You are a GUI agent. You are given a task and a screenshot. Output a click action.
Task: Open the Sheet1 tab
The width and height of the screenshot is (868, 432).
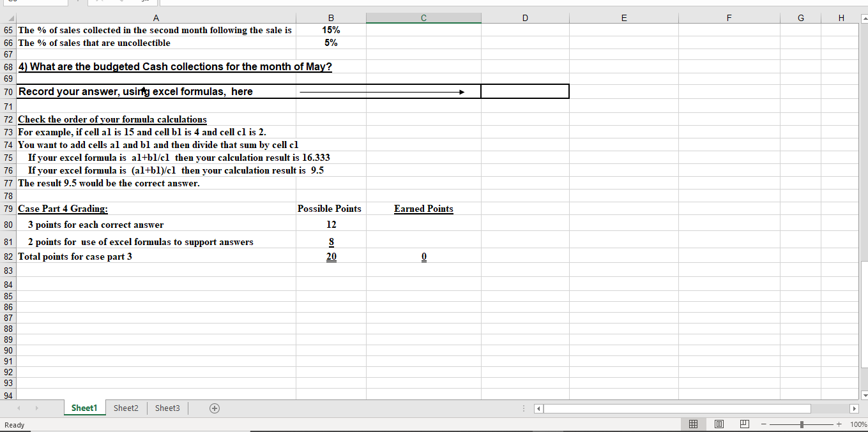click(x=84, y=408)
